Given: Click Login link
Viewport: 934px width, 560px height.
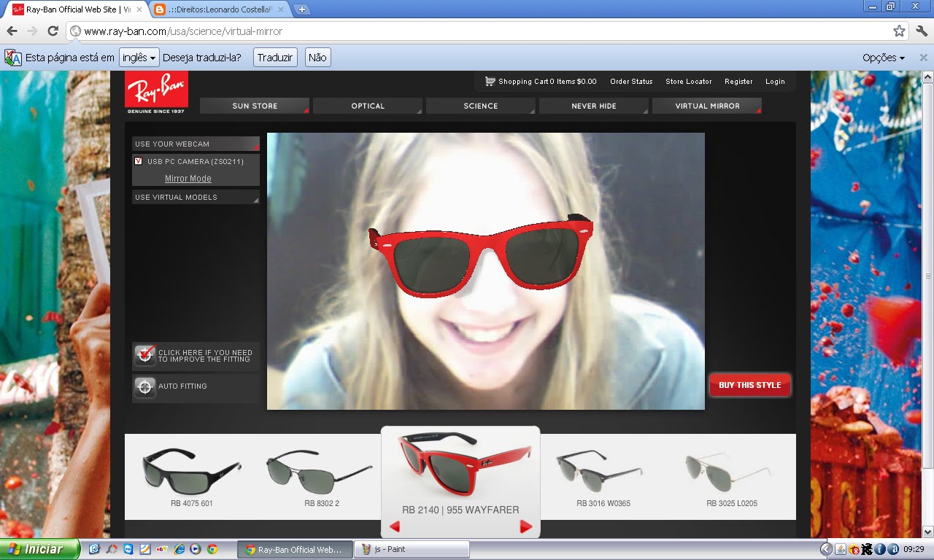Looking at the screenshot, I should (x=775, y=82).
